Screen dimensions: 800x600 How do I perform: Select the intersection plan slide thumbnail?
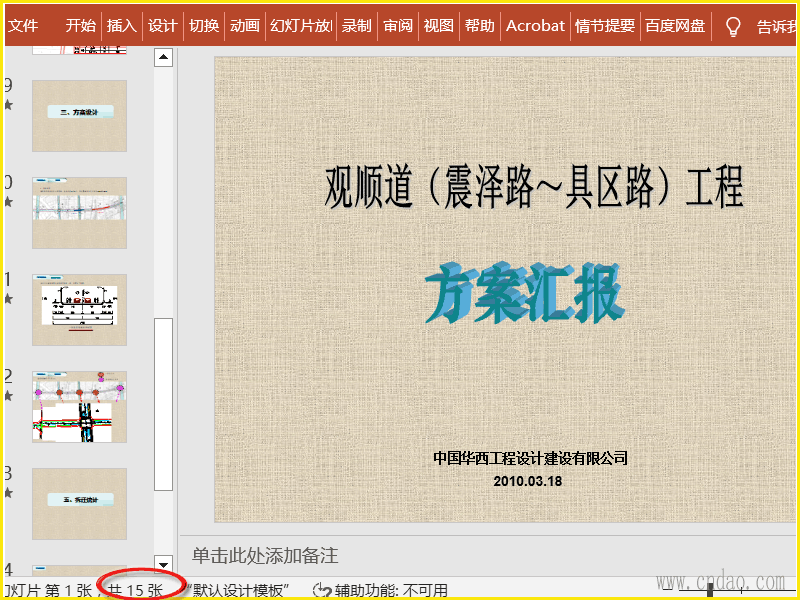pyautogui.click(x=80, y=407)
